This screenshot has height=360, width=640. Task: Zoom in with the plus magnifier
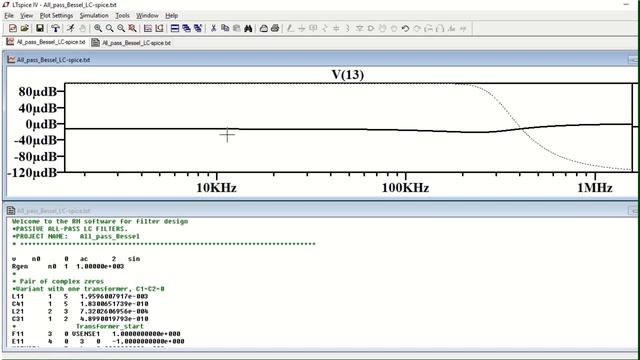point(98,28)
